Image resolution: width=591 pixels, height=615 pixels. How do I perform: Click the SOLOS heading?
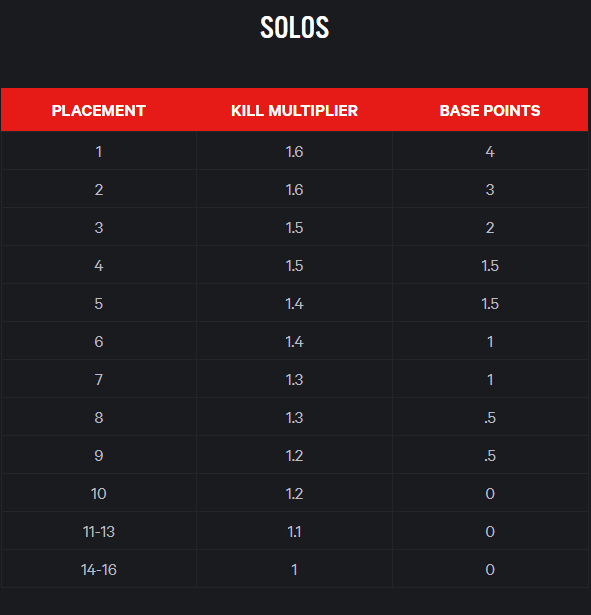point(295,27)
